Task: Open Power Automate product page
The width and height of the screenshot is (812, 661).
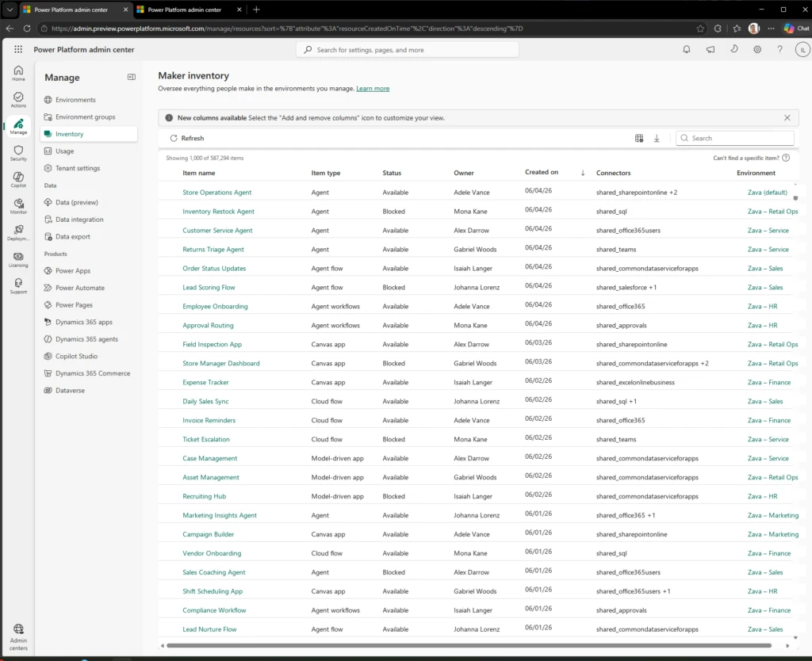Action: point(80,288)
